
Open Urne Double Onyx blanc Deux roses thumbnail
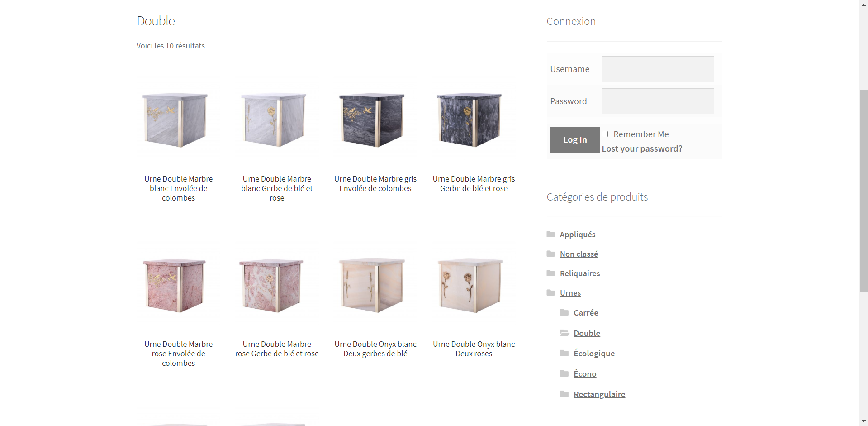[474, 286]
